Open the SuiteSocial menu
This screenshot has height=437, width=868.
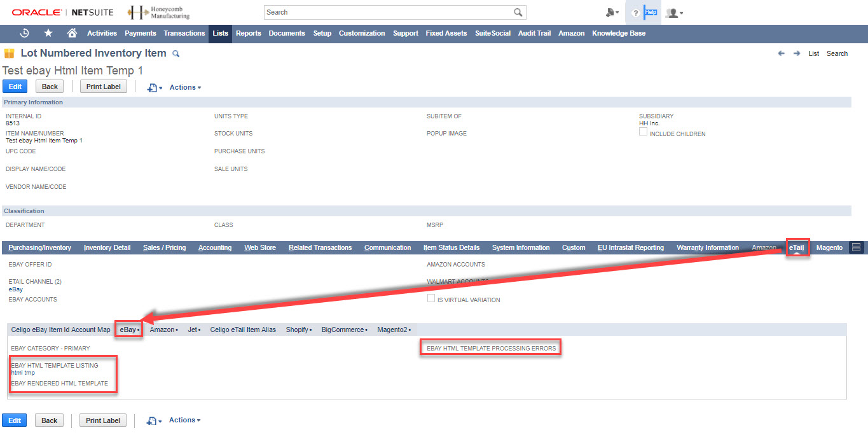[x=493, y=33]
